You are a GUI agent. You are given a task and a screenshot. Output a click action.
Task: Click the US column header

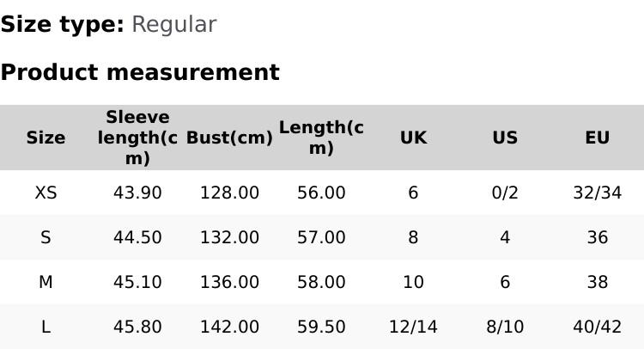point(505,138)
